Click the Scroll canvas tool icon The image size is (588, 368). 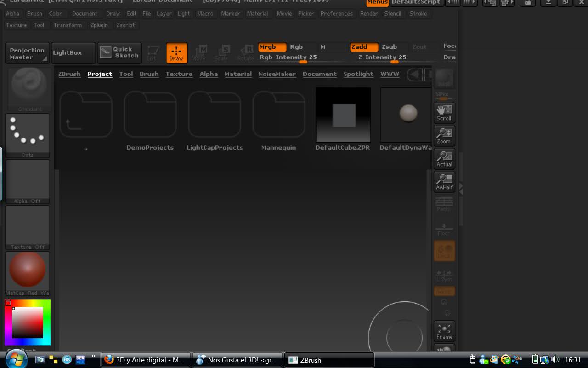click(444, 113)
